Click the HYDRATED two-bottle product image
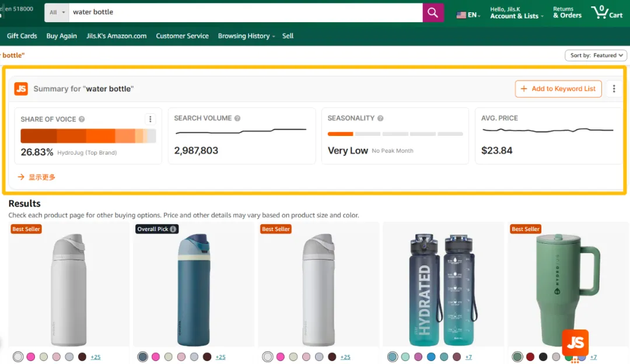Viewport: 630px width, 364px height. click(x=443, y=289)
